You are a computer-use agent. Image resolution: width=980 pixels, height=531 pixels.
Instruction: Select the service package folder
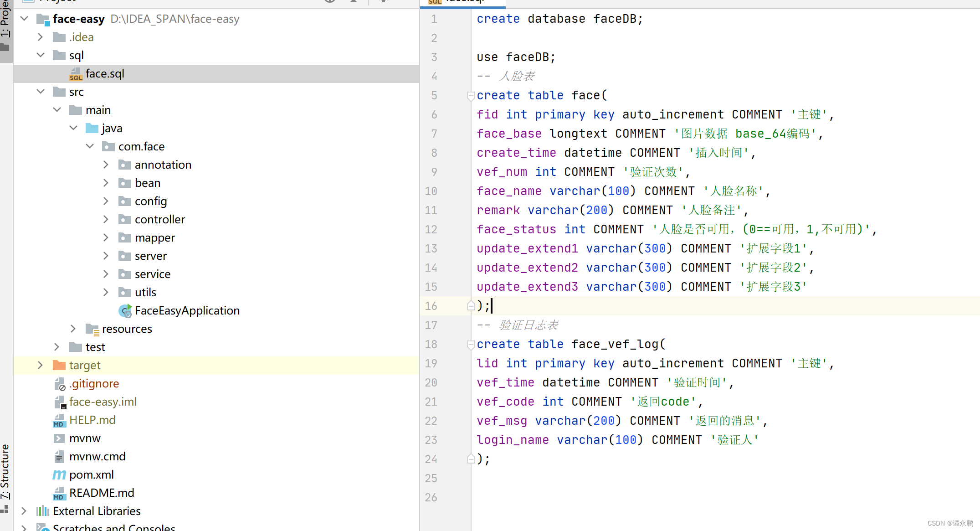pyautogui.click(x=153, y=274)
